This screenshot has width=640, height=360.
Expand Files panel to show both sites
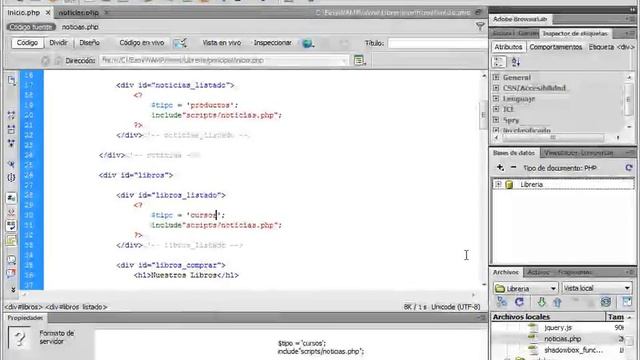[x=627, y=302]
